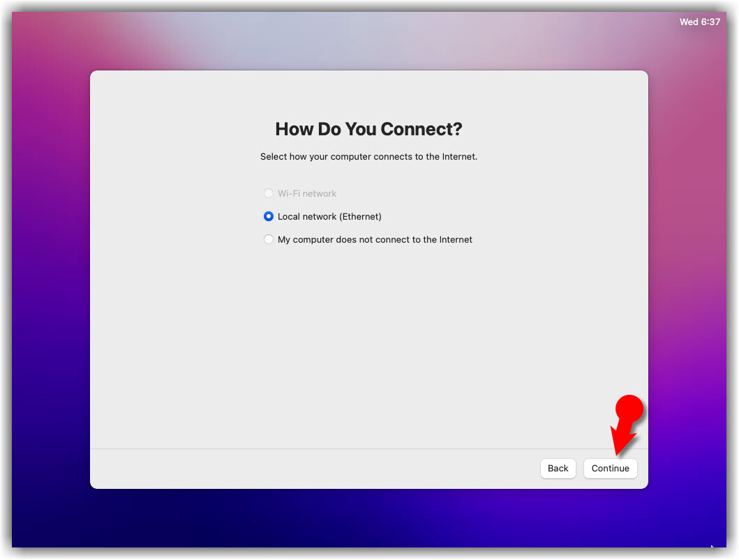Click the "Local network (Ethernet)" label text
Screen dimensions: 739x560
(329, 216)
